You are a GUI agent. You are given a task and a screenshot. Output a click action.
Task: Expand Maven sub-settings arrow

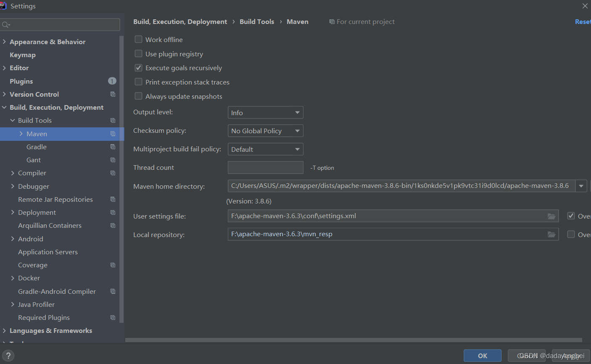pyautogui.click(x=21, y=134)
